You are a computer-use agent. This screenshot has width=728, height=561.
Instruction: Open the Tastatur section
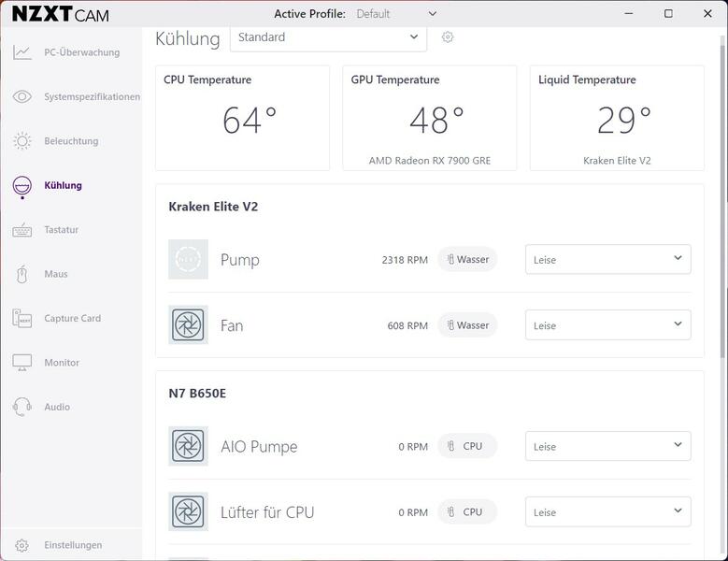[62, 230]
